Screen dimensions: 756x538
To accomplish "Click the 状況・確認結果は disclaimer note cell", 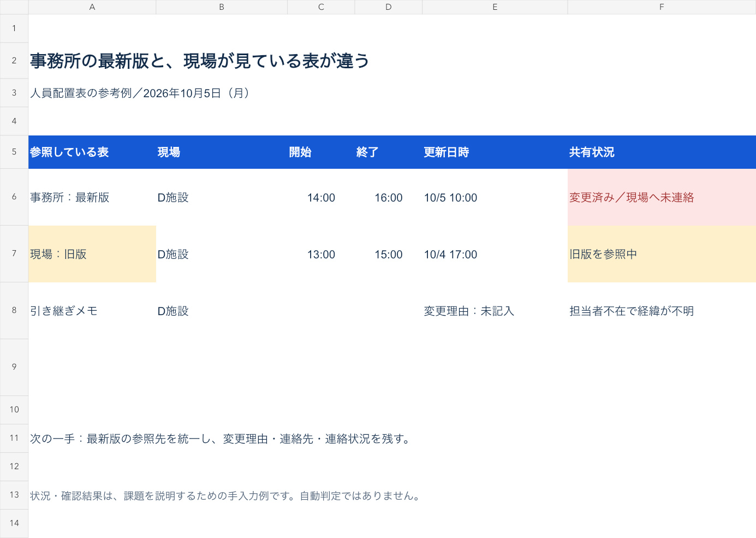I will 225,495.
